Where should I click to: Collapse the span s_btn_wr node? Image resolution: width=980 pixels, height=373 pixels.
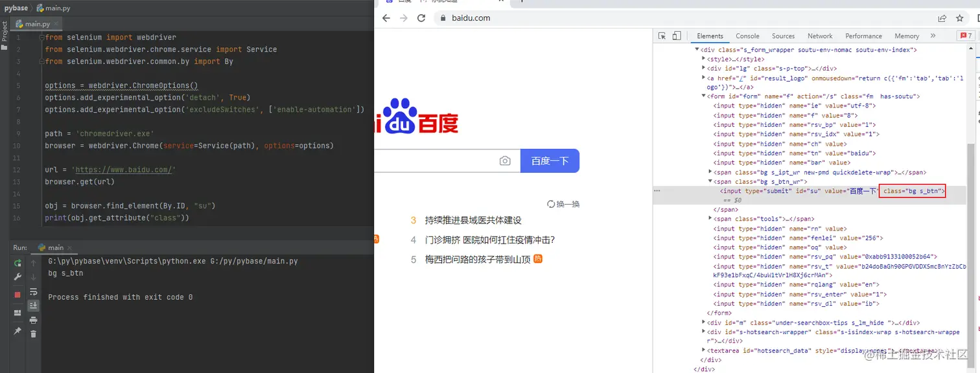(x=710, y=182)
